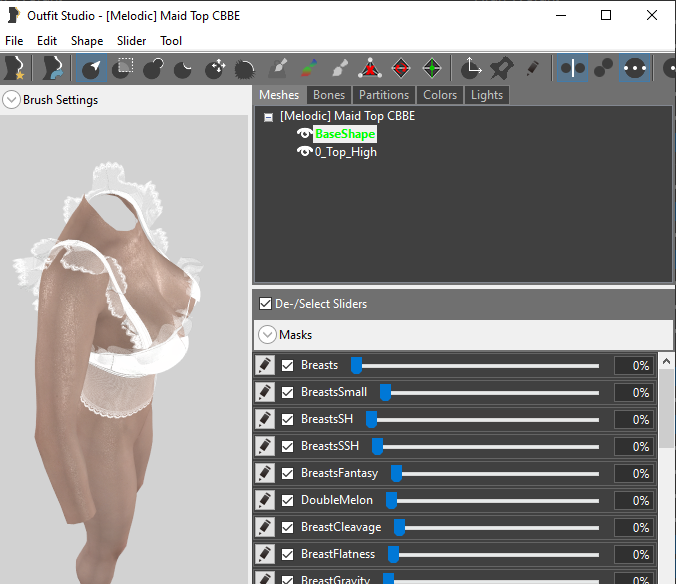Image resolution: width=676 pixels, height=584 pixels.
Task: Select the Inflate brush tool icon
Action: [153, 68]
